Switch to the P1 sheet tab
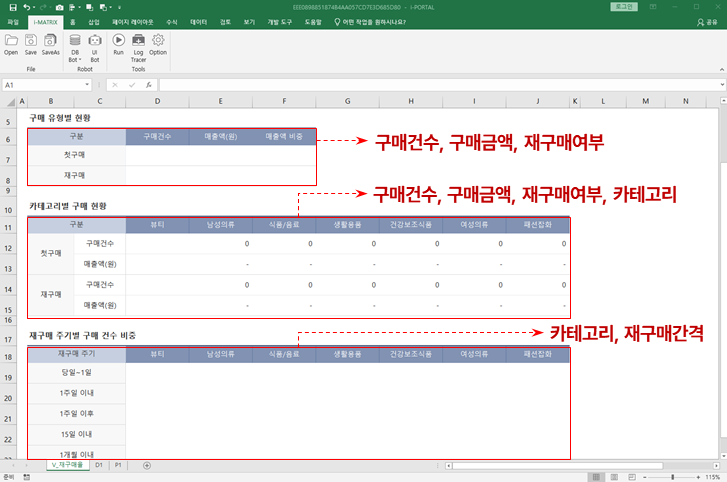727x482 pixels. pos(118,465)
